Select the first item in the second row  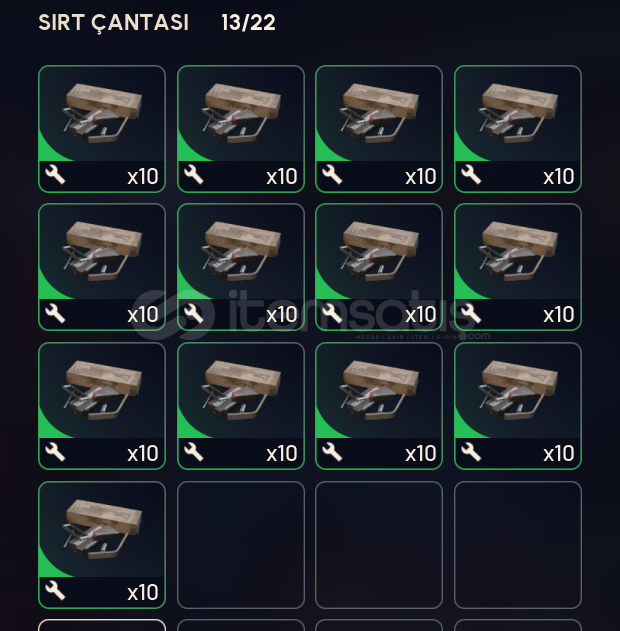(x=102, y=267)
